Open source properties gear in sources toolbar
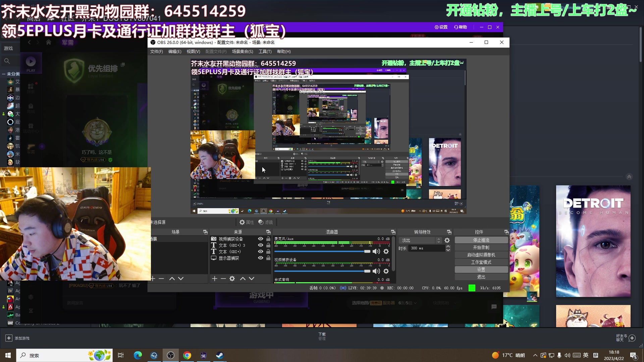Screen dimensions: 644x362 [x=232, y=279]
